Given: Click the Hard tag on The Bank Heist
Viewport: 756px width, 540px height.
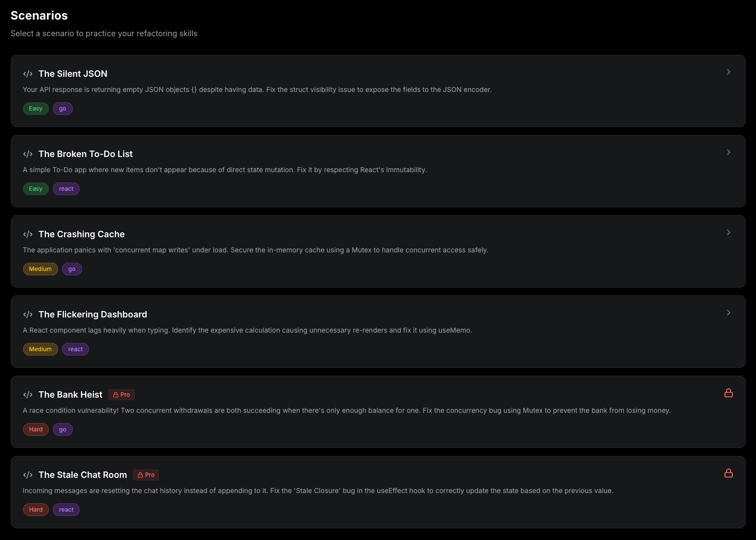Looking at the screenshot, I should 36,429.
